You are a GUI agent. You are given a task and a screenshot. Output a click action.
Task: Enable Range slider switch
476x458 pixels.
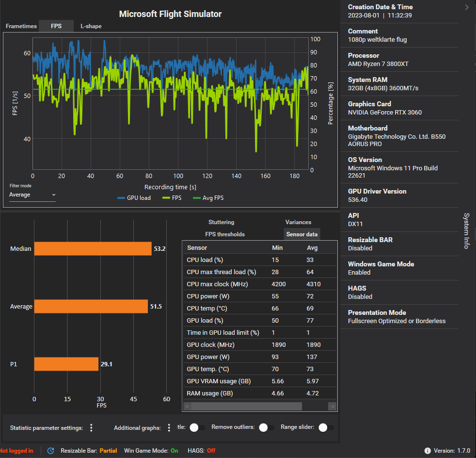(326, 427)
